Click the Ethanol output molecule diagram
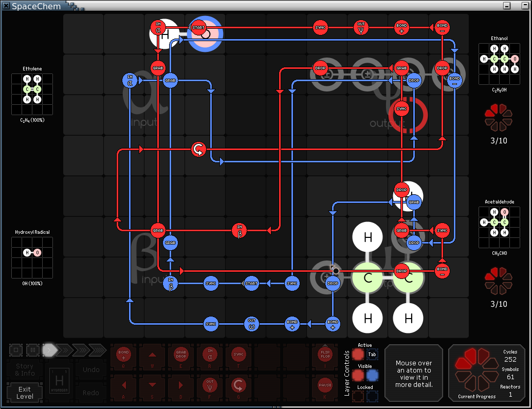The image size is (532, 409). (x=500, y=64)
